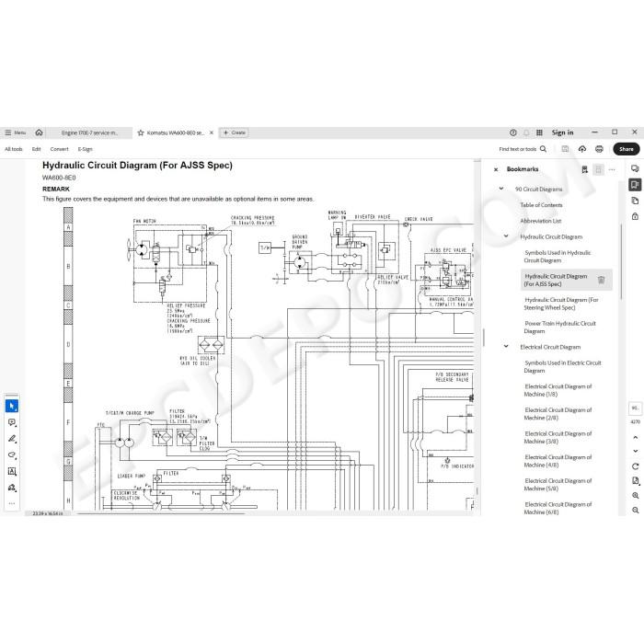
Task: Select the Highlight pen tool
Action: point(11,439)
